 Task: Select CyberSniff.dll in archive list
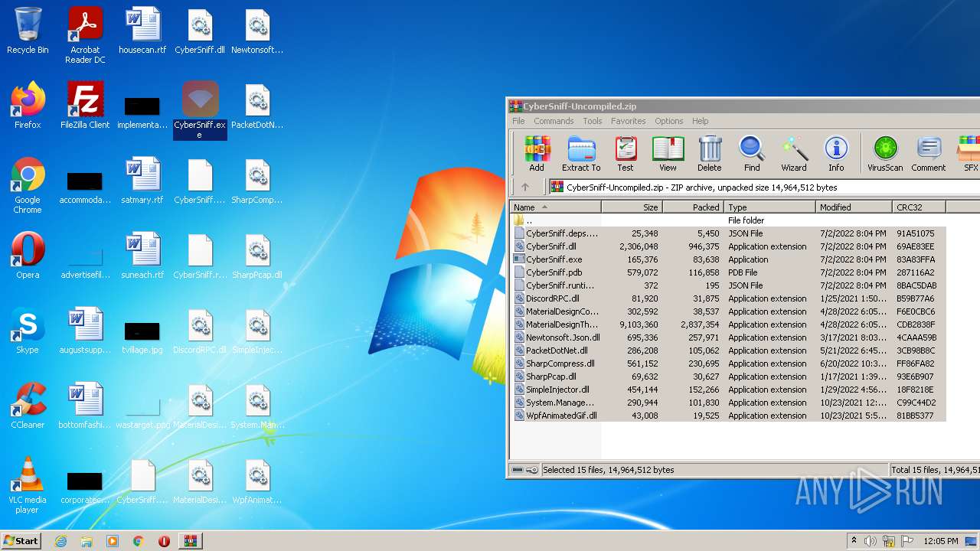(x=728, y=246)
